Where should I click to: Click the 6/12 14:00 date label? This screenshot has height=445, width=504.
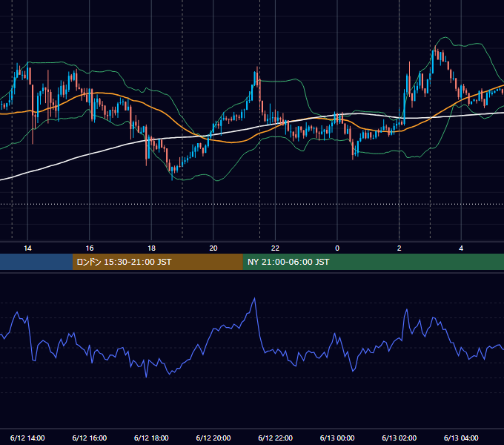[27, 438]
